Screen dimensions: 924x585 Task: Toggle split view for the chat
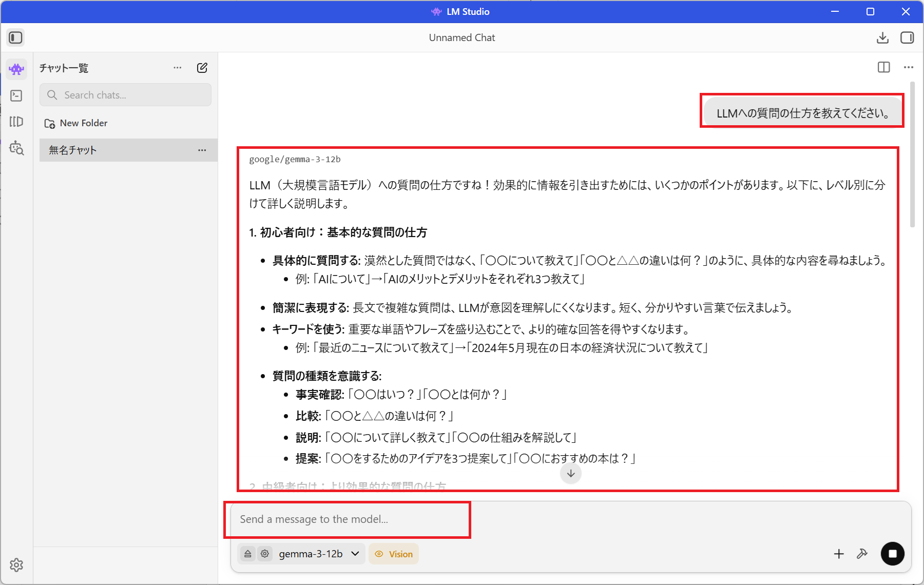click(x=883, y=67)
